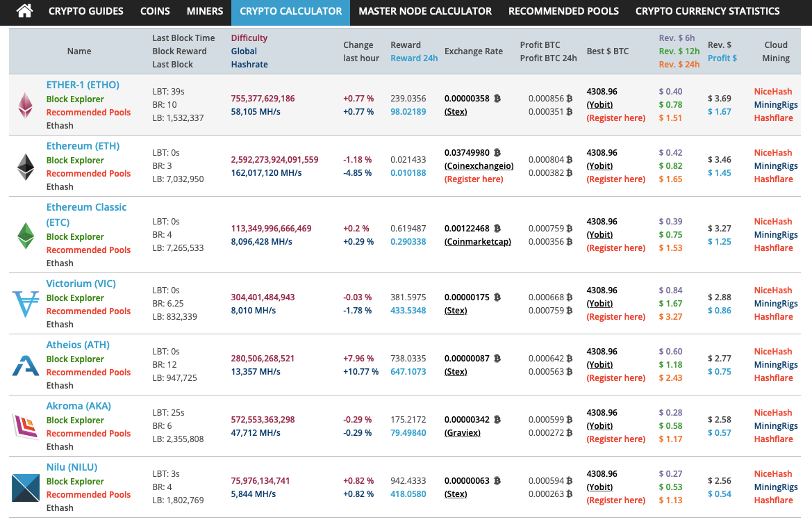This screenshot has height=522, width=812.
Task: Click the ETHER-1 pink coin logo
Action: pyautogui.click(x=26, y=105)
